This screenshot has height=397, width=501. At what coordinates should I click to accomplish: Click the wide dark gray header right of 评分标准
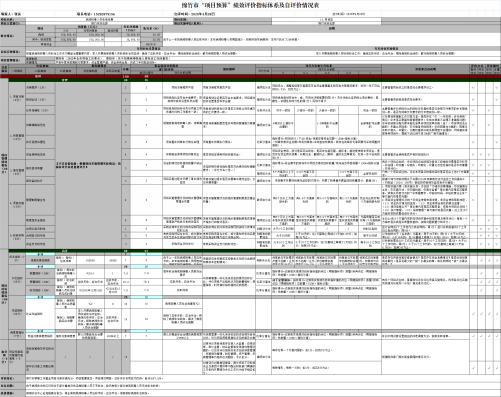pos(426,69)
